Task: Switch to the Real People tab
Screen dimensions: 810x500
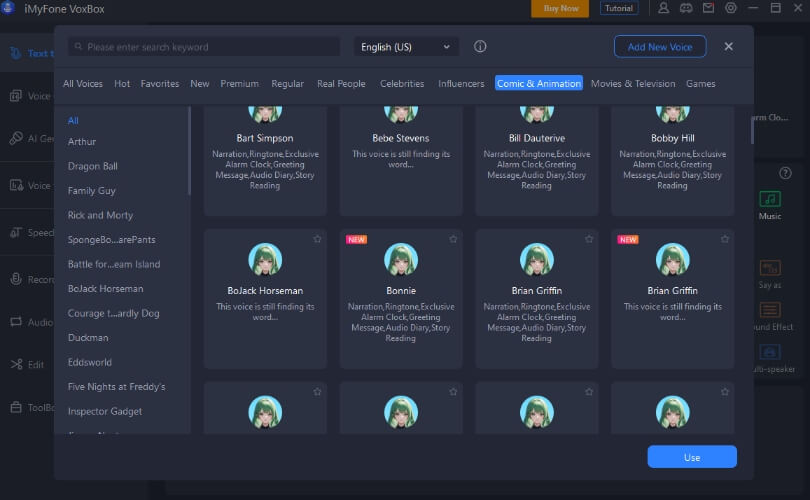Action: 341,84
